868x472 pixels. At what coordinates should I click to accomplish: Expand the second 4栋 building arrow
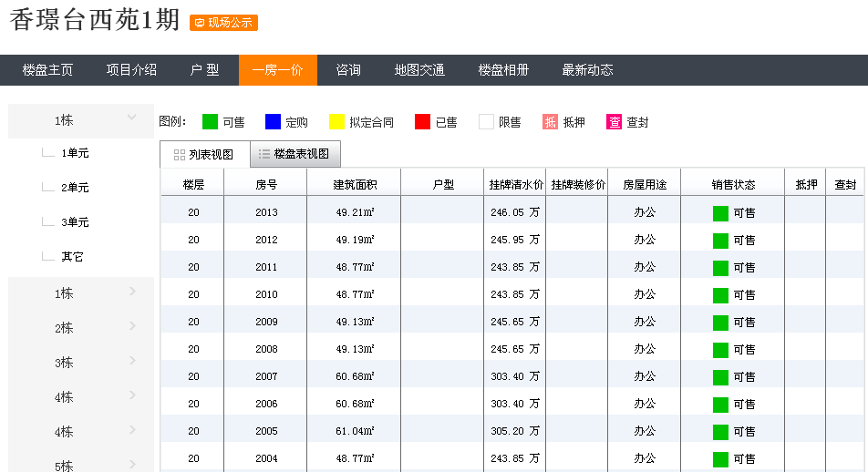click(132, 429)
